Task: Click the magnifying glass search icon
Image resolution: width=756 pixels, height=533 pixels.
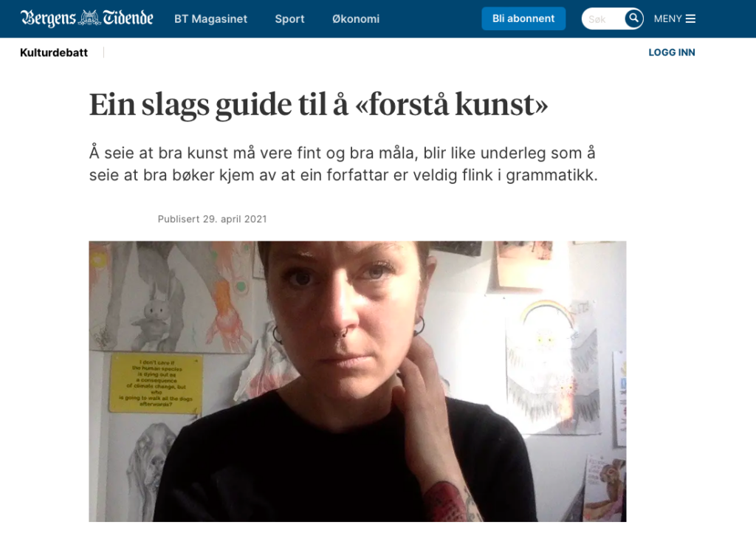Action: (633, 18)
